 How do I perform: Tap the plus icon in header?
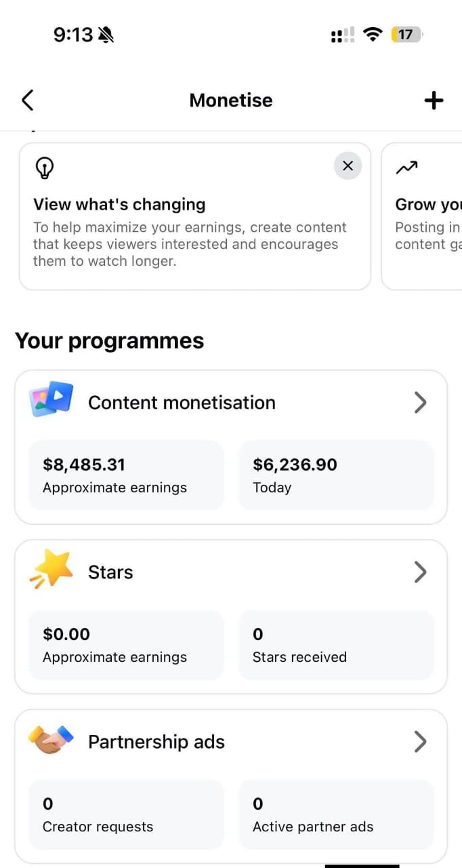[x=434, y=100]
